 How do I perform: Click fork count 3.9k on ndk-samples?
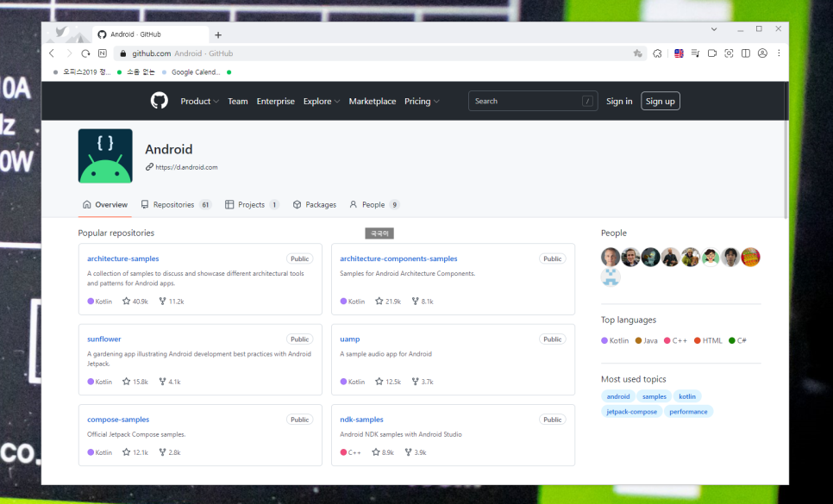tap(416, 452)
